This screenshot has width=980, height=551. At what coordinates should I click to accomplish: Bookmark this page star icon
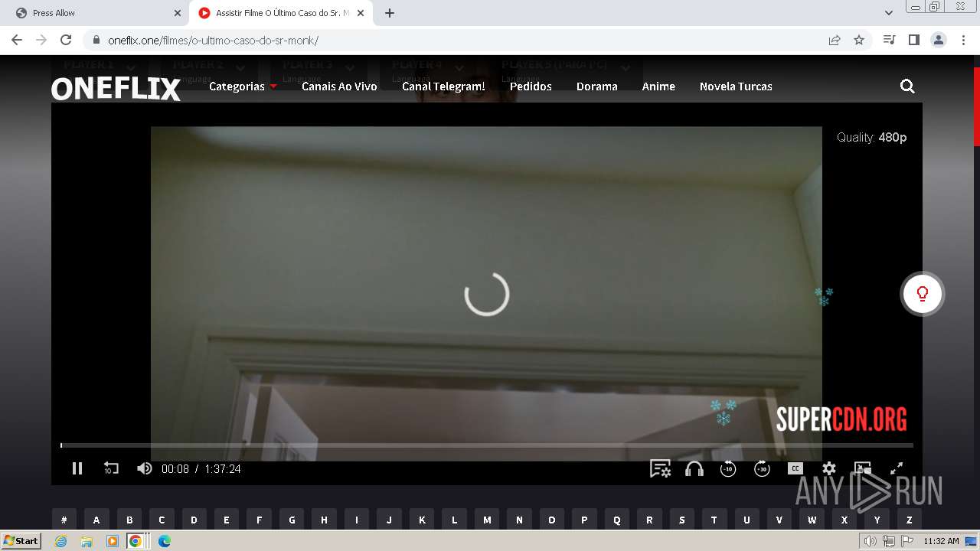pyautogui.click(x=859, y=40)
